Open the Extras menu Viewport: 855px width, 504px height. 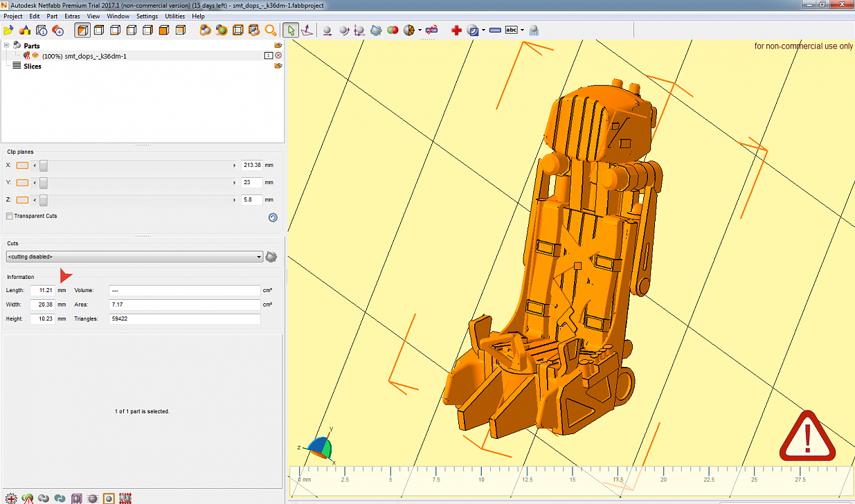[x=72, y=16]
